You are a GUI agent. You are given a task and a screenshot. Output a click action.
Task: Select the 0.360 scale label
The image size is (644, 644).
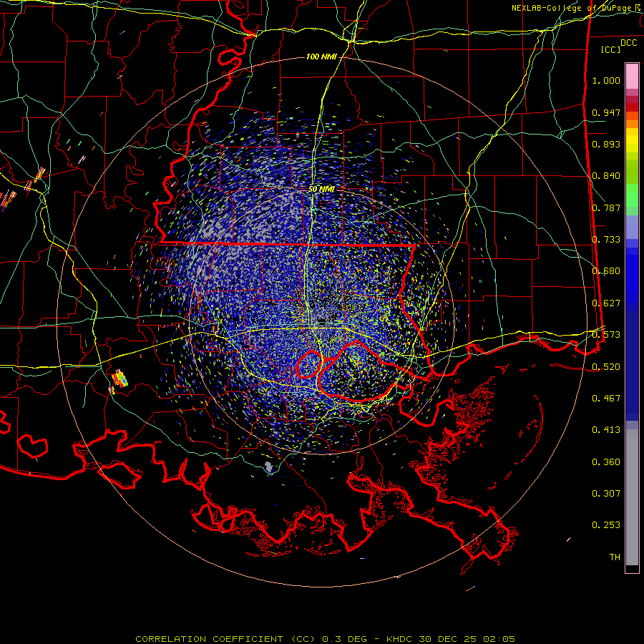click(x=606, y=462)
